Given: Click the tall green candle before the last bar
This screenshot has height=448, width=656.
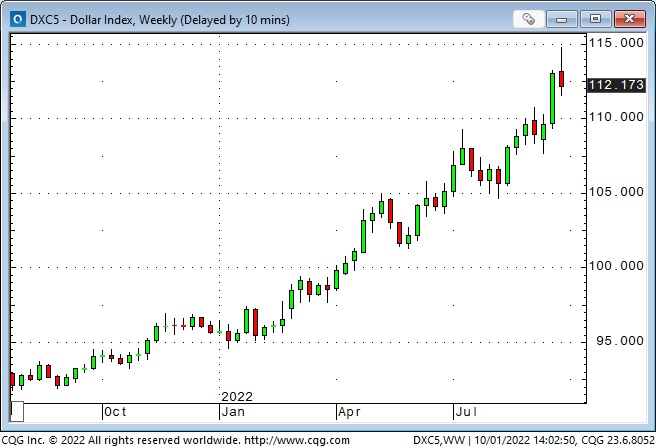Looking at the screenshot, I should tap(553, 98).
